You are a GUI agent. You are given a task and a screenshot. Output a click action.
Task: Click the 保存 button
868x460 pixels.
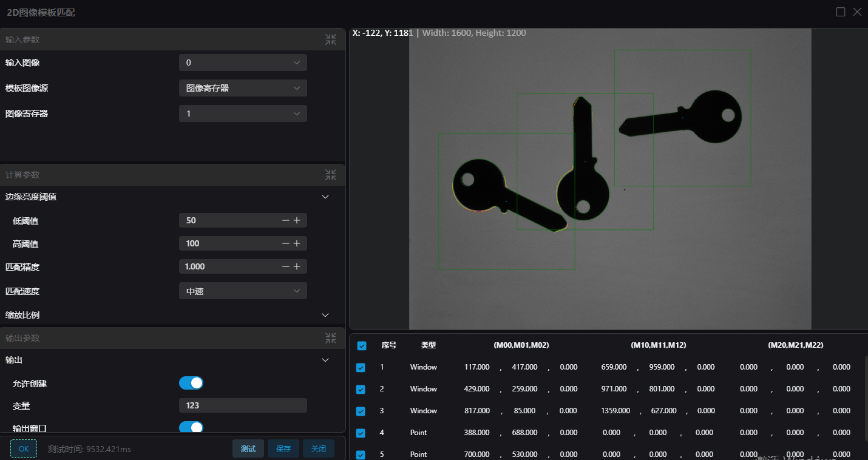[283, 448]
